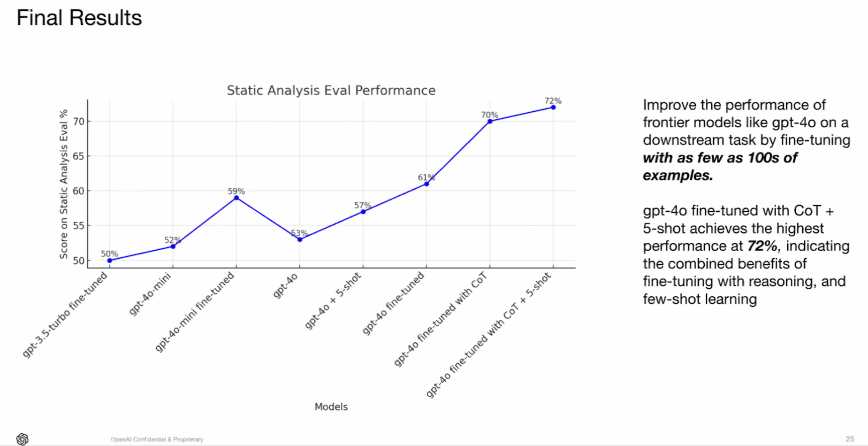The height and width of the screenshot is (446, 868).
Task: Click the 52% gpt-4o-mini data point
Action: pos(173,246)
